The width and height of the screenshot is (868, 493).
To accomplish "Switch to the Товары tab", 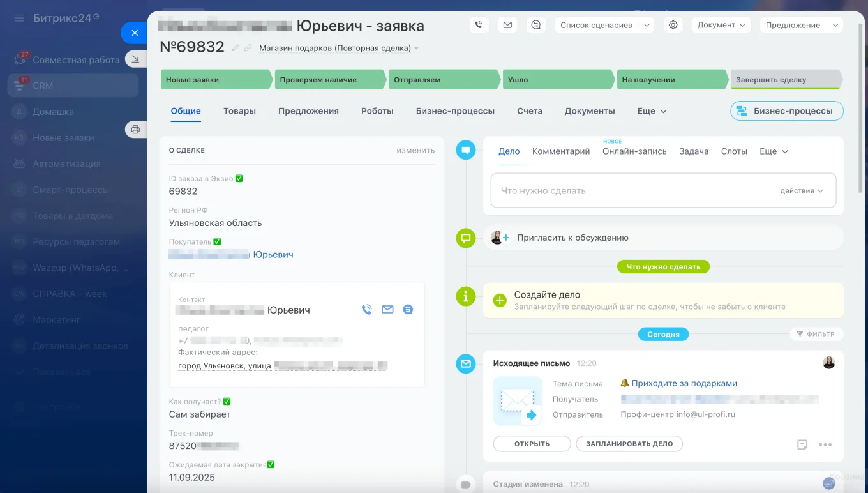I will tap(239, 111).
